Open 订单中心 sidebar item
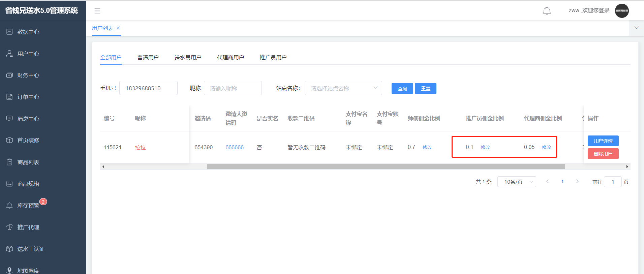 click(x=28, y=97)
